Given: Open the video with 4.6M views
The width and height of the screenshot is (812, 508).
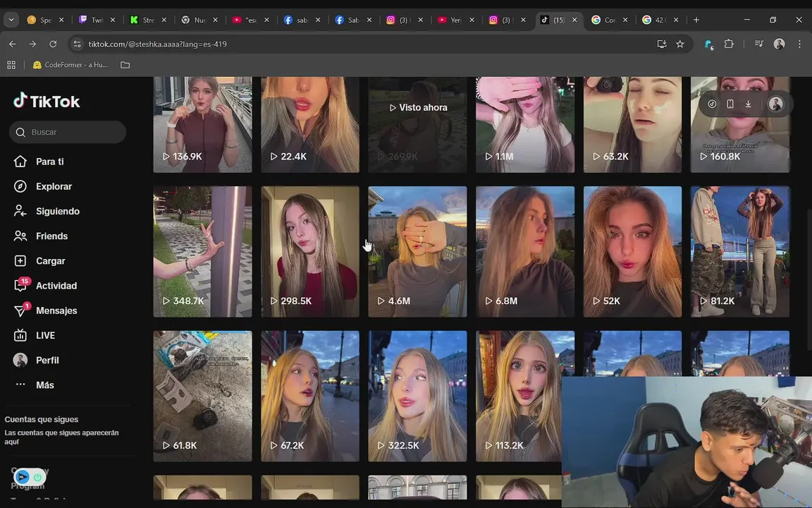Looking at the screenshot, I should 417,251.
